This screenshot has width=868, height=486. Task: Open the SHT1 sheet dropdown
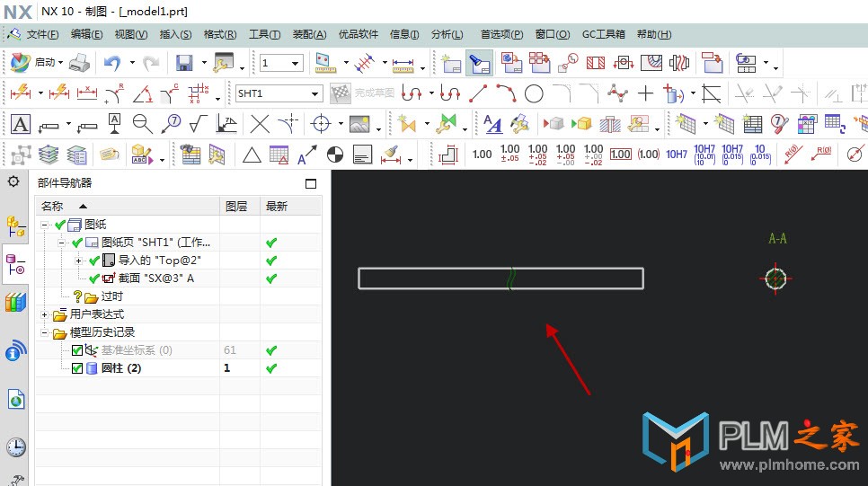coord(315,93)
